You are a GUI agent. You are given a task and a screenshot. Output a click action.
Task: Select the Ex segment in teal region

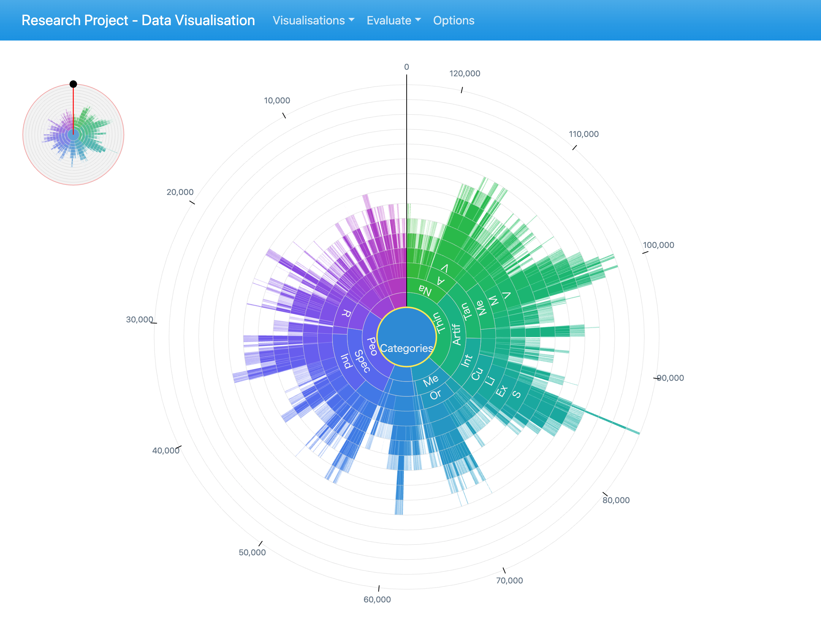coord(501,391)
